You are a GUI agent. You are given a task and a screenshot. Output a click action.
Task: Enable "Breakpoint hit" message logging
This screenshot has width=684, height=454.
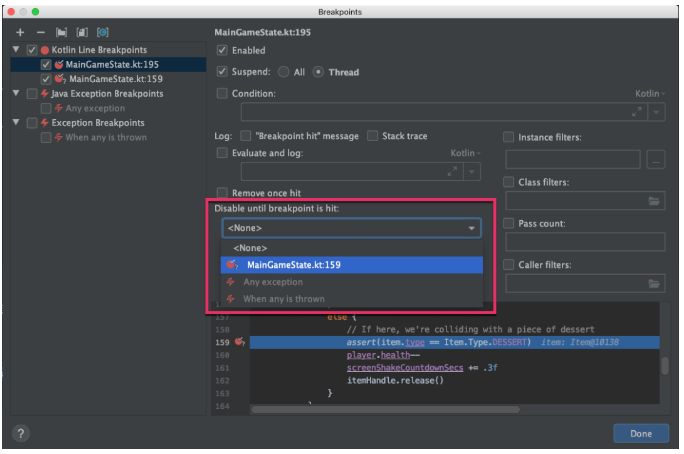[246, 136]
